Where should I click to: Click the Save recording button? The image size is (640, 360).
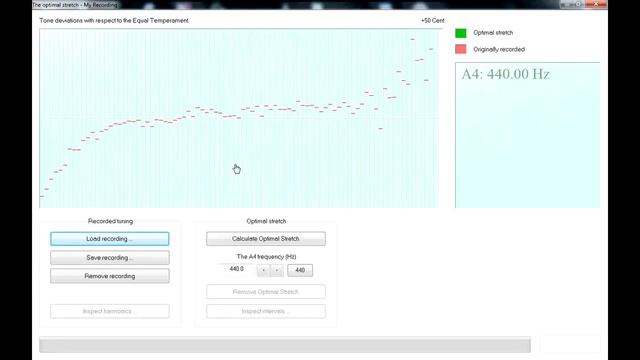pyautogui.click(x=109, y=258)
